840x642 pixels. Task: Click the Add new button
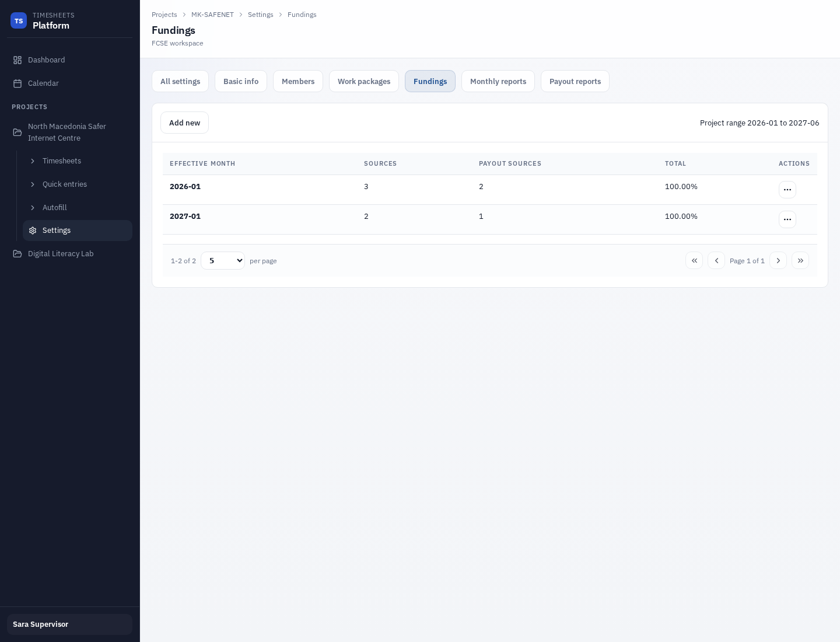(x=184, y=123)
